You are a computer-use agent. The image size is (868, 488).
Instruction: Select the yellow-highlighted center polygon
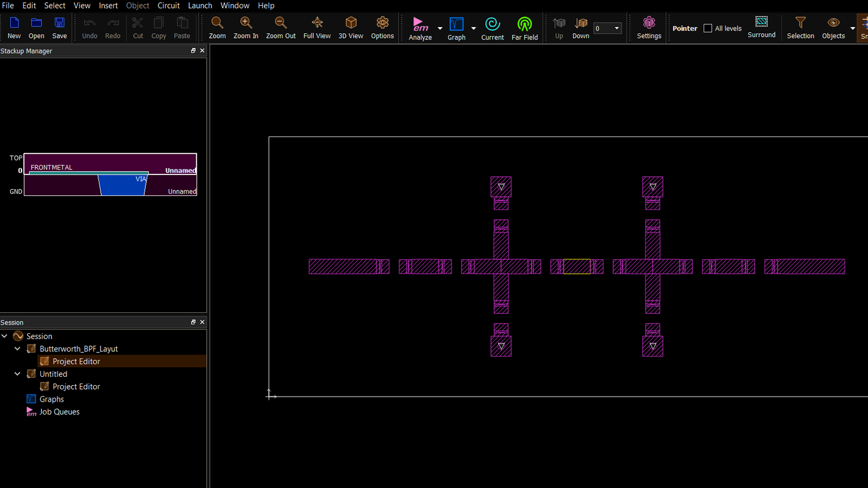576,267
